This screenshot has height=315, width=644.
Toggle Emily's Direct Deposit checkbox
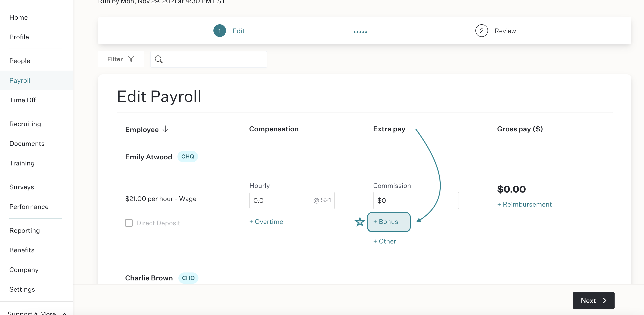129,223
